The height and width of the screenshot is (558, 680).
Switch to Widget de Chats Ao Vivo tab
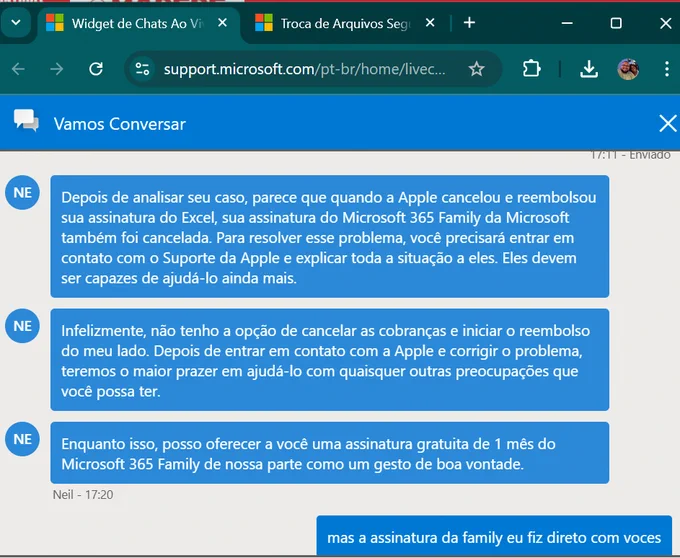pos(137,23)
